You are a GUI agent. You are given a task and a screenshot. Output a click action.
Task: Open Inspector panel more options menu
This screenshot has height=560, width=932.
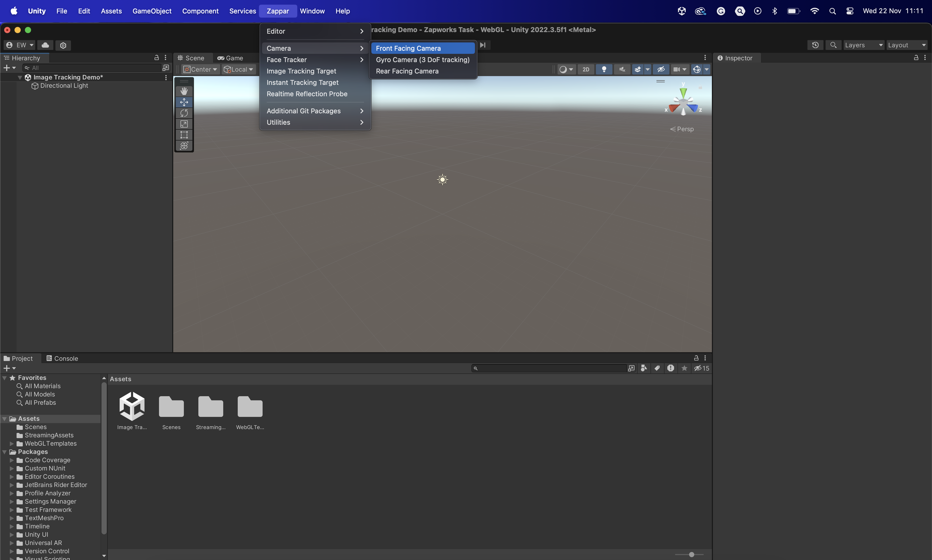click(x=925, y=58)
